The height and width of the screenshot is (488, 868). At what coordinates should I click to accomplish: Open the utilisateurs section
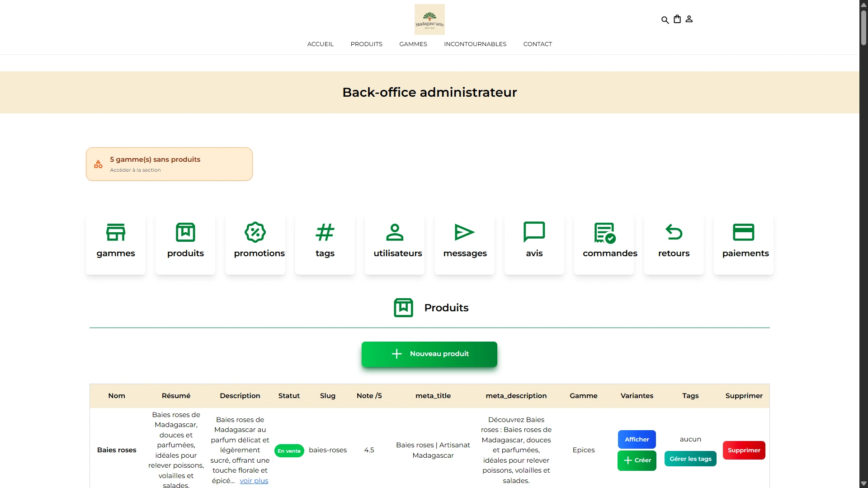coord(395,244)
